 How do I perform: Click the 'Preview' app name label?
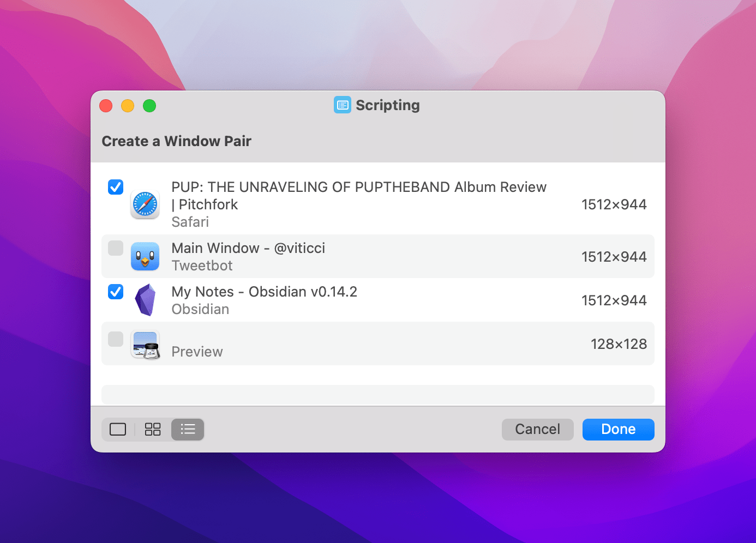point(197,352)
